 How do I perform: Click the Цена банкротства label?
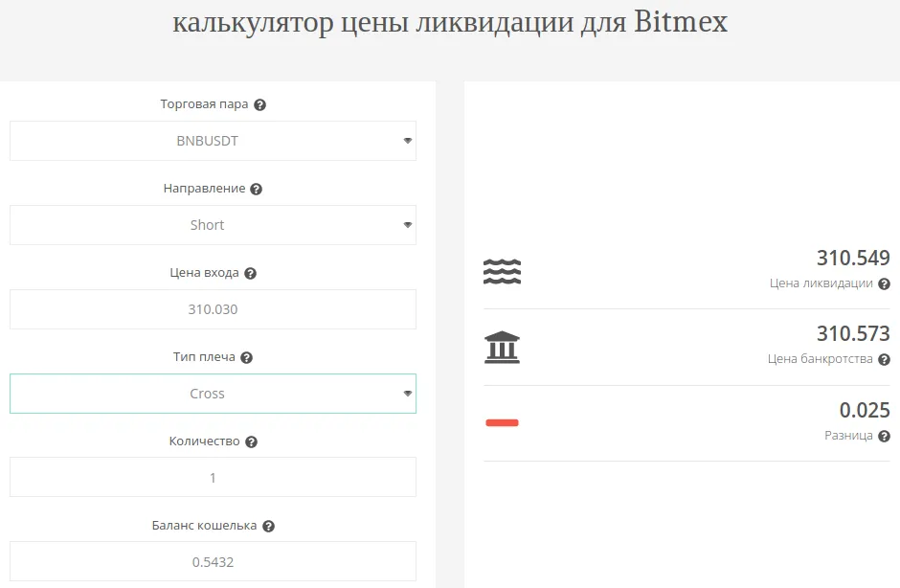pos(821,359)
